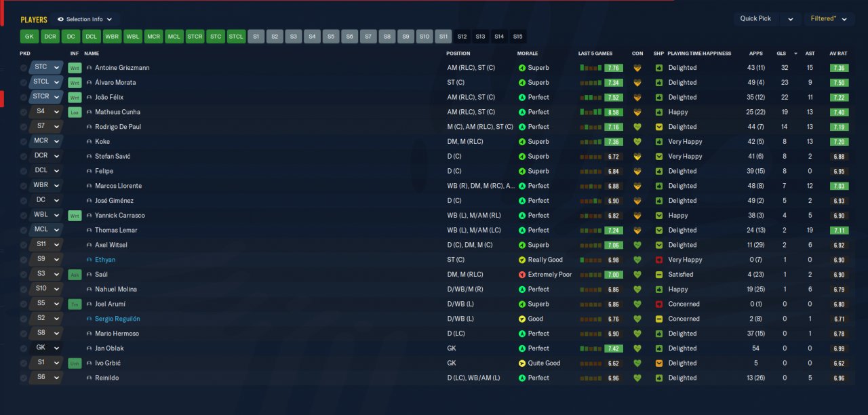868x415 pixels.
Task: Select the GK position pill
Action: tap(29, 37)
